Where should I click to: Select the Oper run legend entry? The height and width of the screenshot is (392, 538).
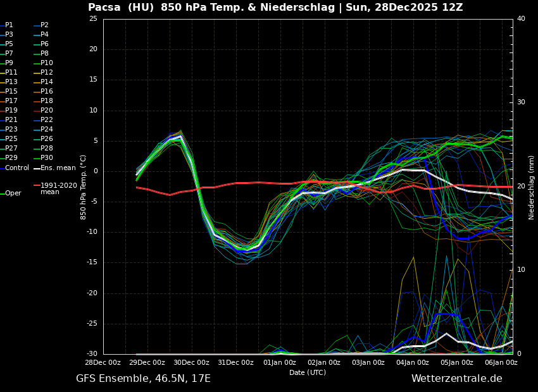(x=13, y=193)
